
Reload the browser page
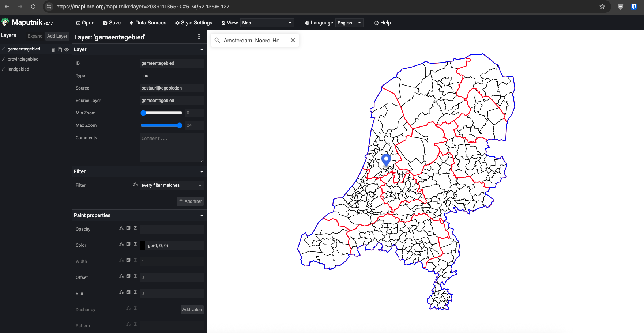coord(33,7)
